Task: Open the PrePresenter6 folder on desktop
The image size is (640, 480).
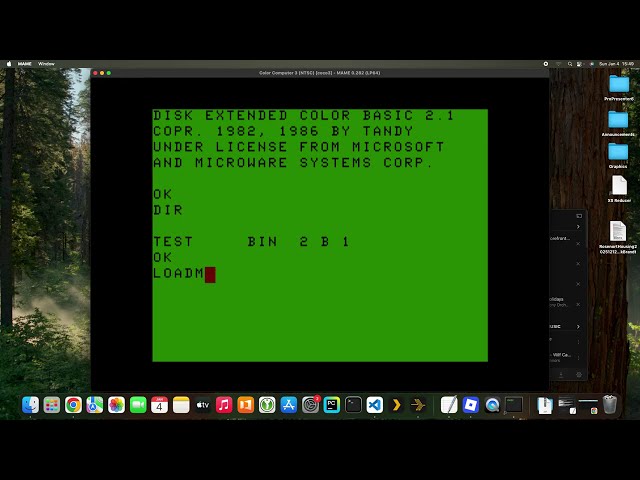Action: [x=619, y=84]
